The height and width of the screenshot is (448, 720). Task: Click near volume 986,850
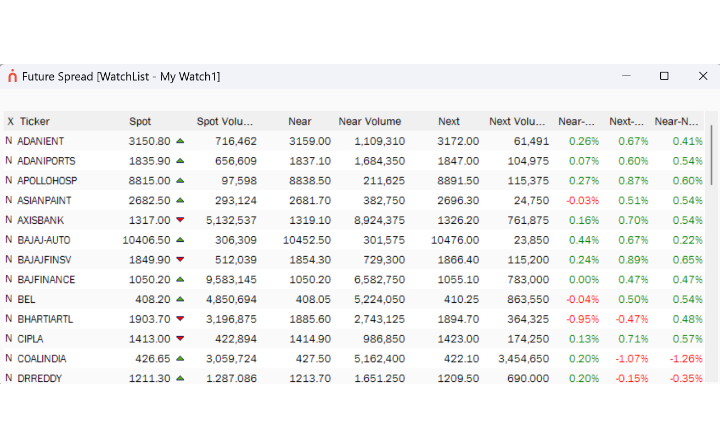pos(384,338)
